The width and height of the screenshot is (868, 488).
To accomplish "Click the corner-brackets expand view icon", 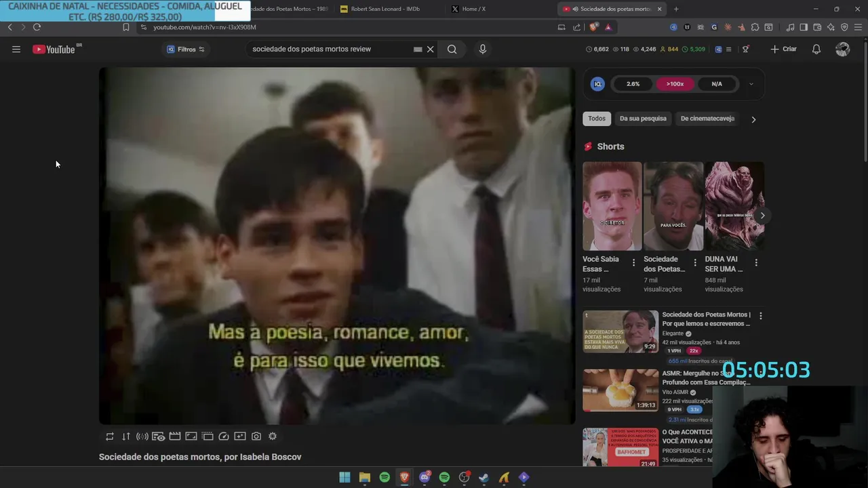I will (191, 436).
